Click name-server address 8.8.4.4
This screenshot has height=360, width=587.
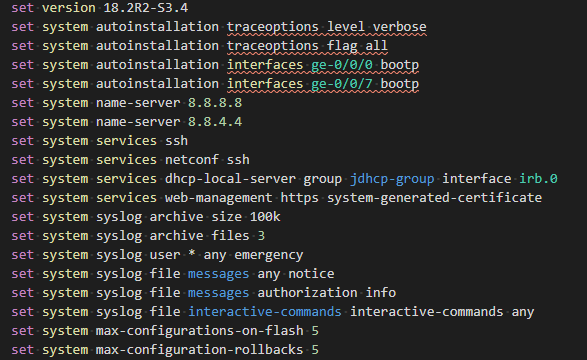click(x=215, y=122)
